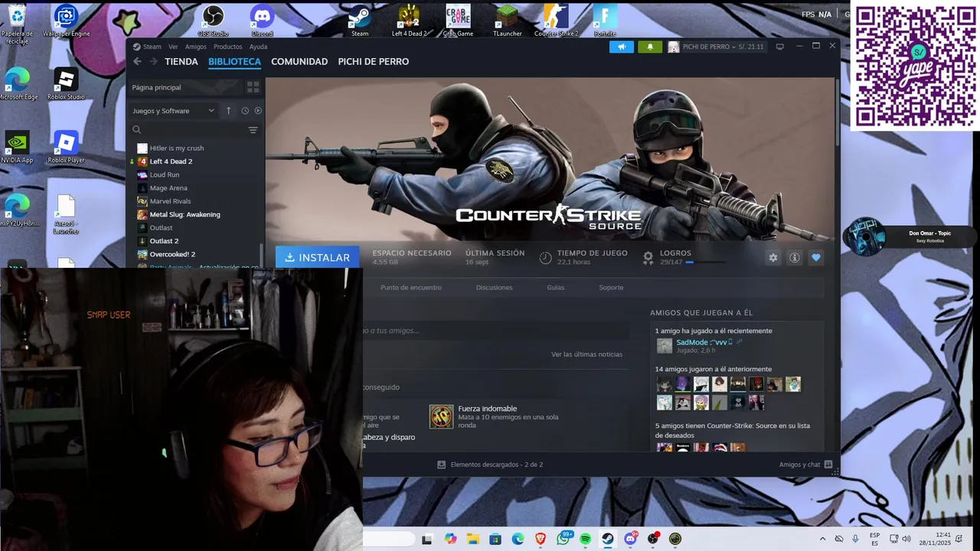
Task: Click the LOGROS achievements progress bar
Action: coord(705,262)
